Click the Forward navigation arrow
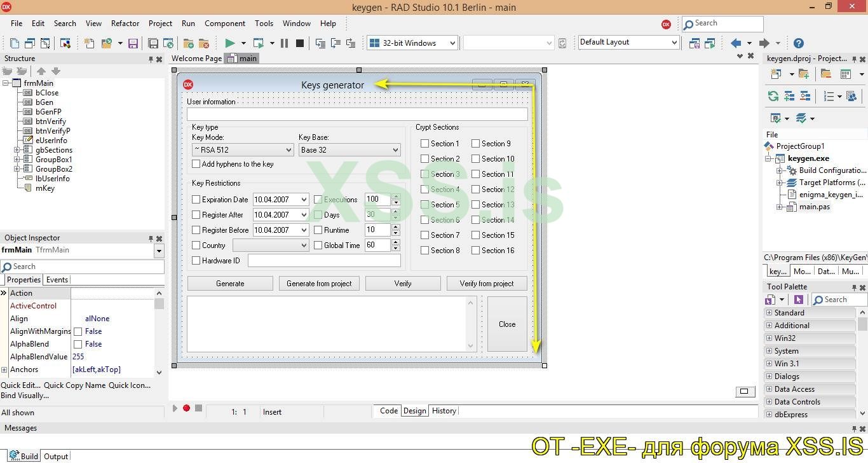Image resolution: width=868 pixels, height=463 pixels. [764, 43]
